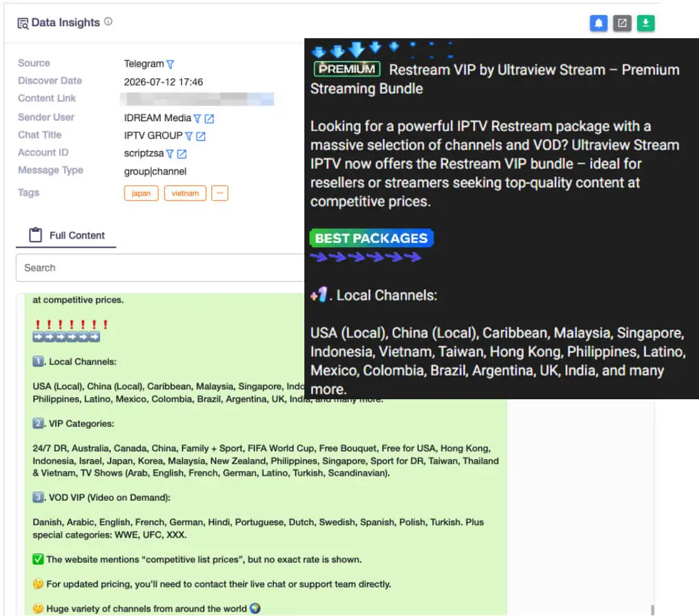Screen dimensions: 699x616
Task: Click the 'group|channel' message type value
Action: 155,171
